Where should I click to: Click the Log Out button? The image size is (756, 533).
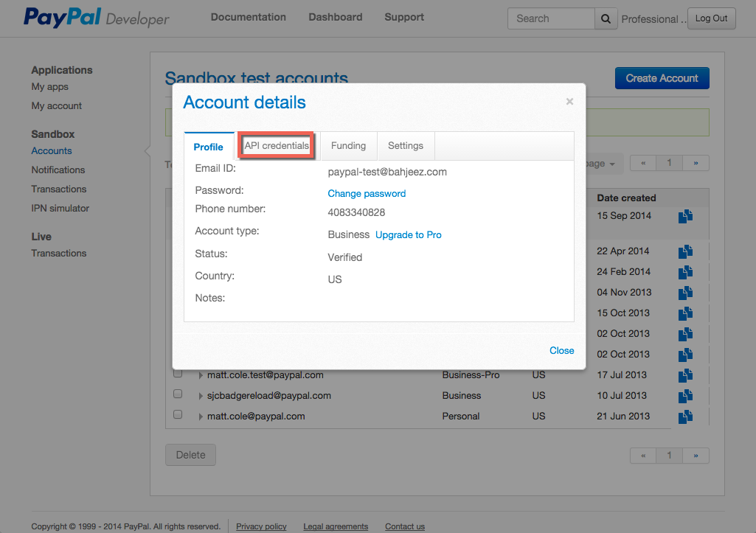pos(711,18)
